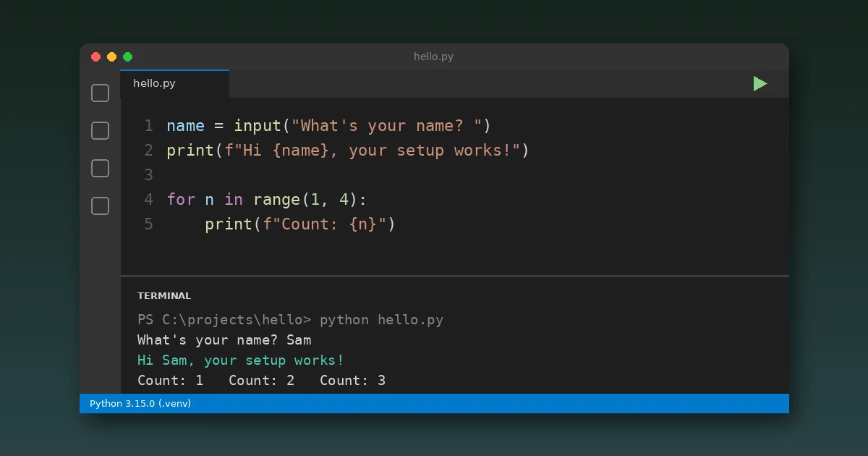868x456 pixels.
Task: Click the 'python hello.py' command in the terminal
Action: [x=382, y=320]
